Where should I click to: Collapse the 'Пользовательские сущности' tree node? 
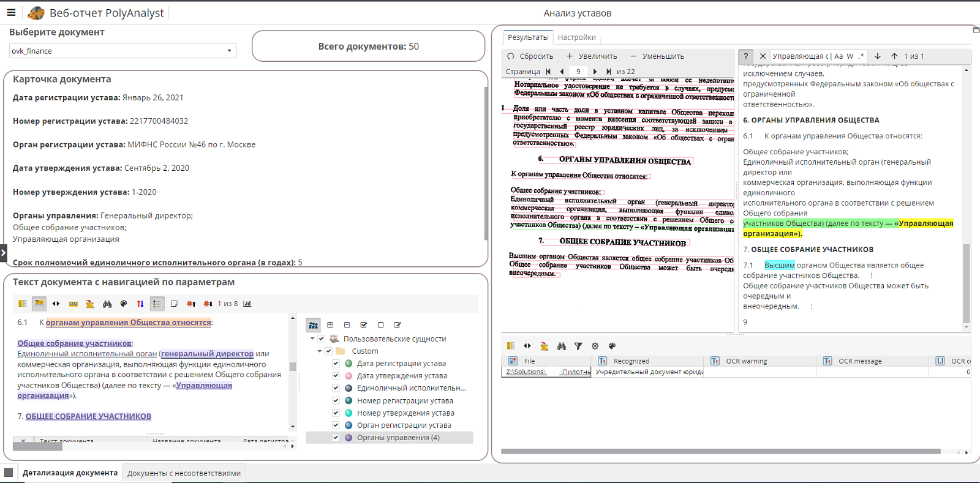[x=312, y=339]
